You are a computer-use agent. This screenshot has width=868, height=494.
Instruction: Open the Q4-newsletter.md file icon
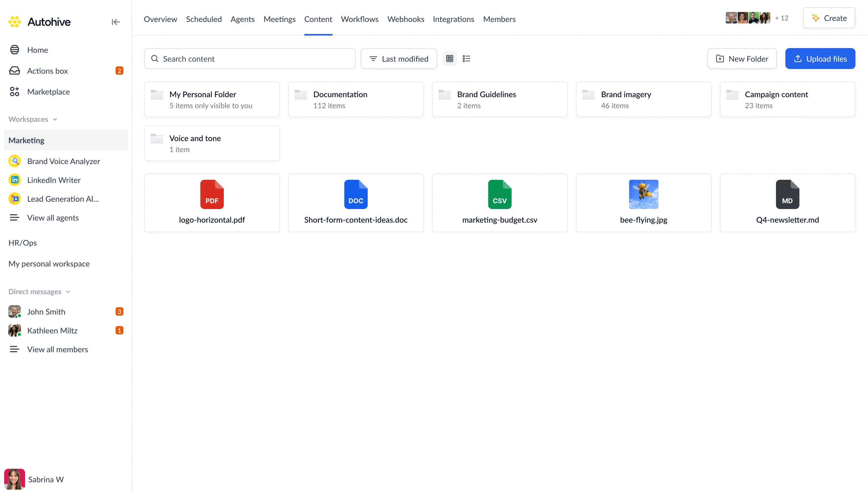[787, 194]
